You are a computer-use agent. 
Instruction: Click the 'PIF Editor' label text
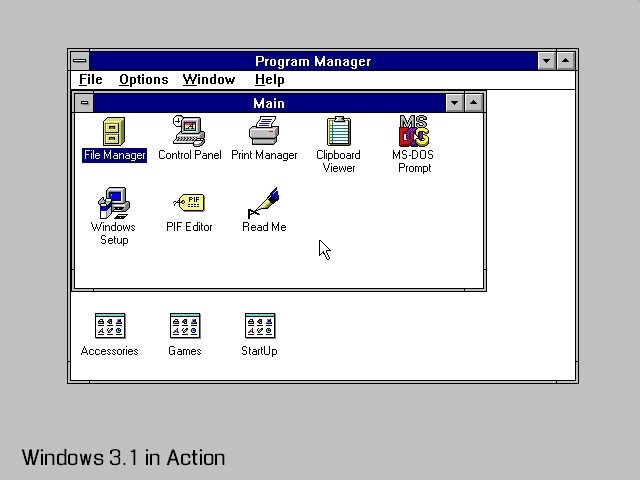[189, 227]
